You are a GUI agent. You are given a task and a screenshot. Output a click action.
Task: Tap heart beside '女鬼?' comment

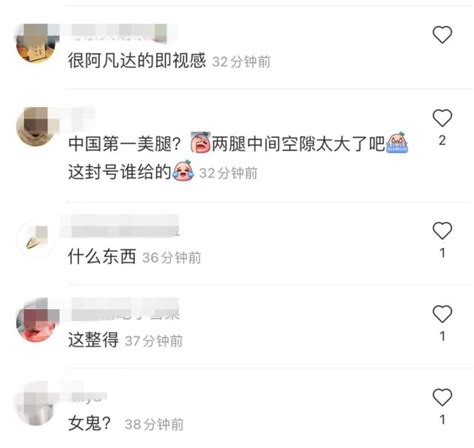point(442,397)
